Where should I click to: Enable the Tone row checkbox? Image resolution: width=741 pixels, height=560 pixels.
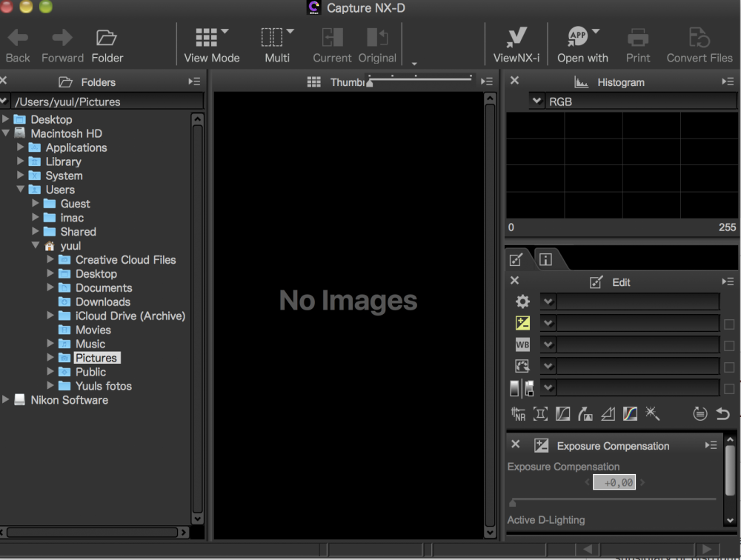(x=728, y=389)
